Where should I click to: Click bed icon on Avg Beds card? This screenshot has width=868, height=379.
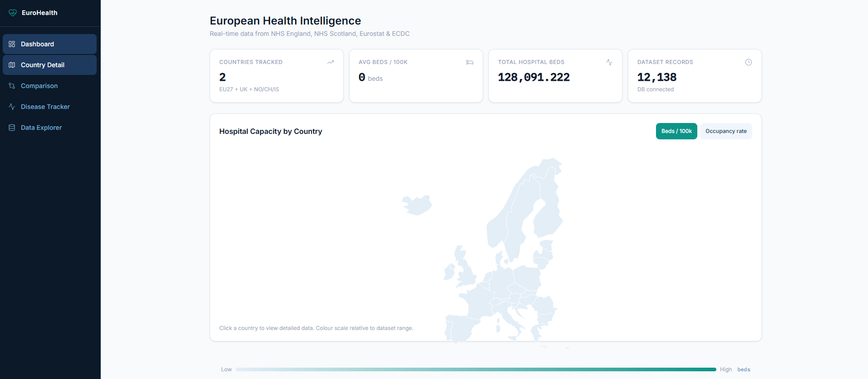tap(470, 62)
